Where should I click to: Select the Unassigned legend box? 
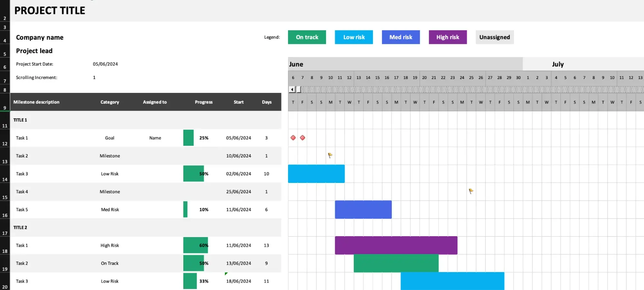tap(494, 37)
